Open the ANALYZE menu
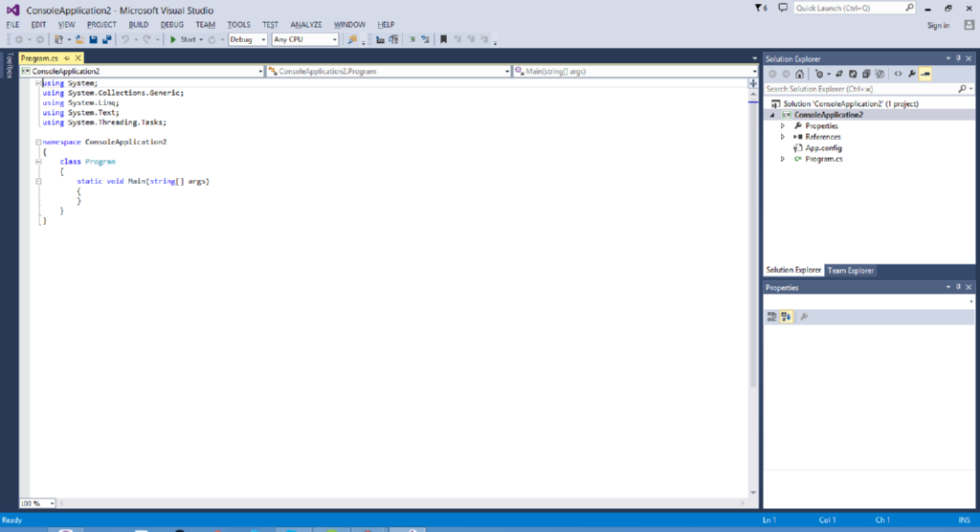 (306, 25)
